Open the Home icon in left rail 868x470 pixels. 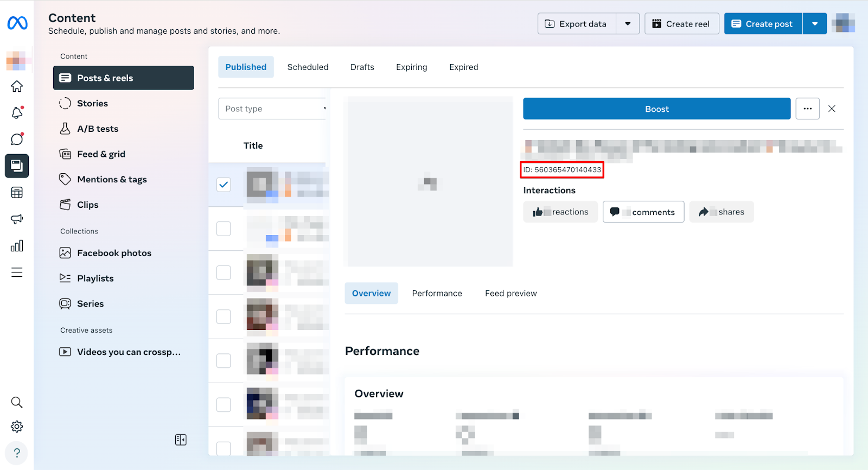coord(17,86)
